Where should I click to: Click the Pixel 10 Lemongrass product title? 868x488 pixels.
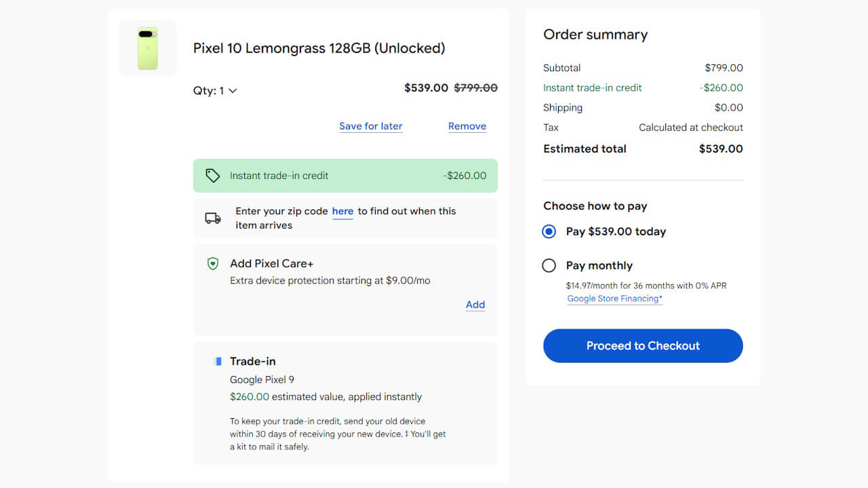pos(319,48)
